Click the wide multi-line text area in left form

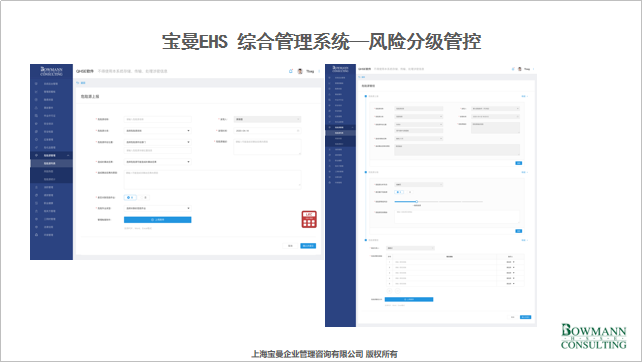212,179
